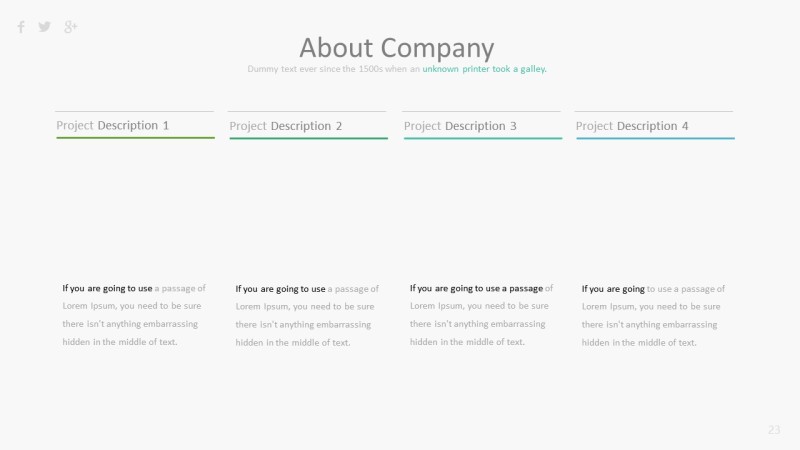
Task: Choose the Project Description 4 heading
Action: (632, 126)
